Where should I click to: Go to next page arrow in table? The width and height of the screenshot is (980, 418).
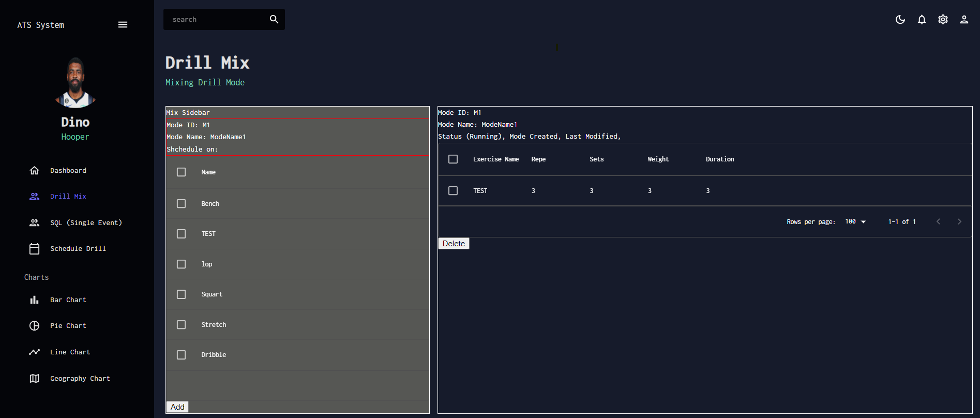coord(959,221)
